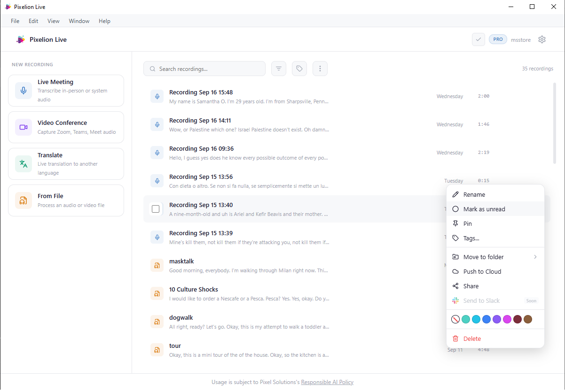Click the From File card
Viewport: 565px width, 392px height.
click(66, 200)
